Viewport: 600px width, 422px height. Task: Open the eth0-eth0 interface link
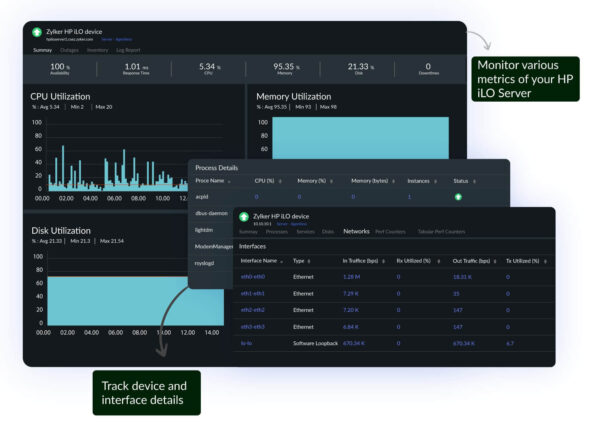[253, 277]
